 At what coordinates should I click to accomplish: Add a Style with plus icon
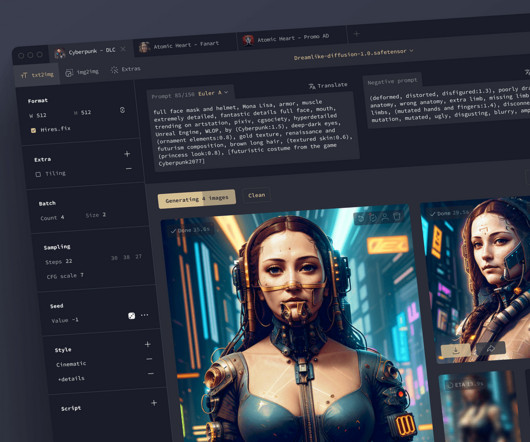click(148, 344)
